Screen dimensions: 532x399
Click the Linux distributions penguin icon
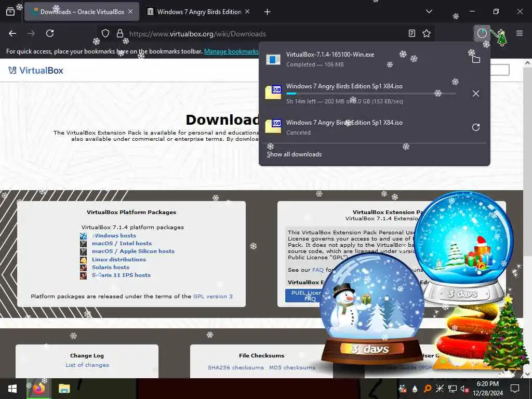84,260
